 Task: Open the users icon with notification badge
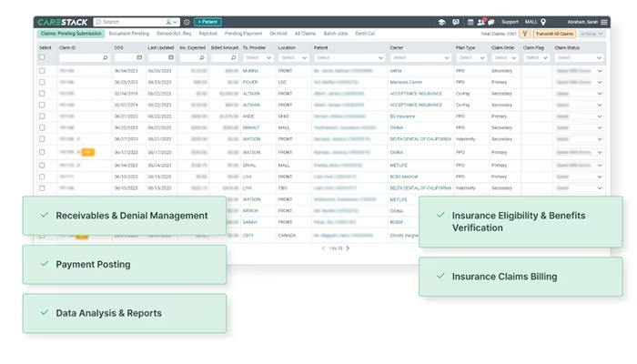pos(481,22)
